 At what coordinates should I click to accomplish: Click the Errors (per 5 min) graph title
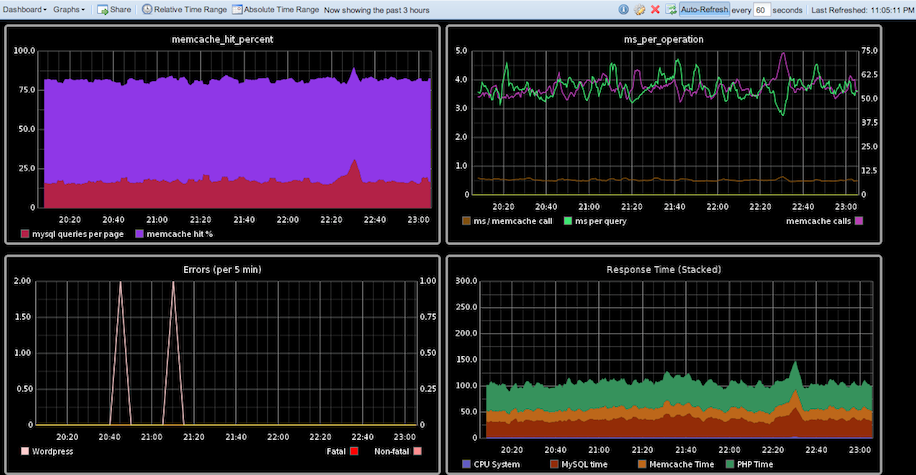click(222, 269)
